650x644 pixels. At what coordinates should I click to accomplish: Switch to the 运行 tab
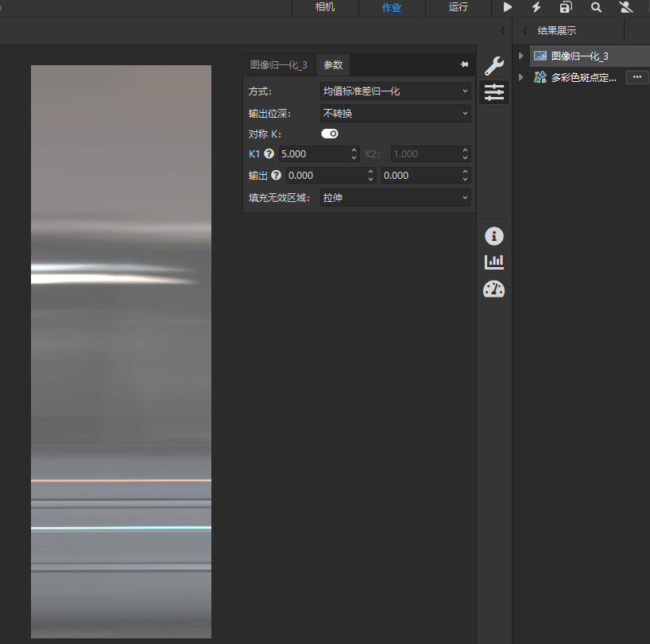point(458,7)
